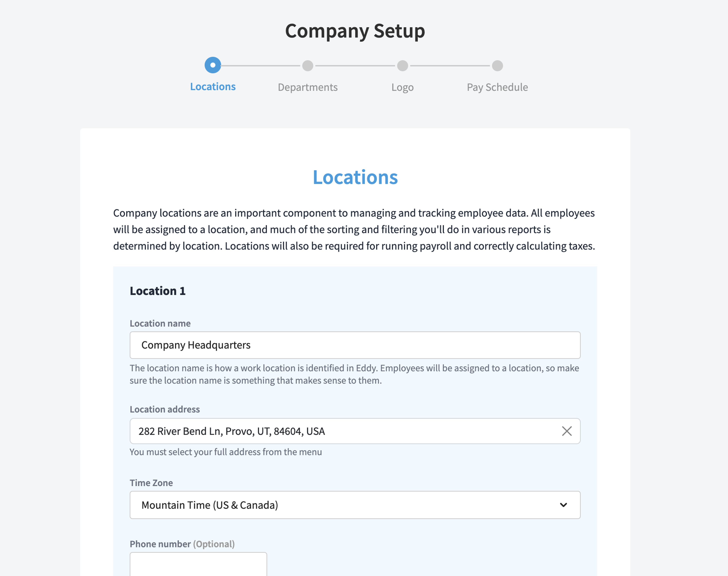Open the Time Zone dropdown
Image resolution: width=728 pixels, height=576 pixels.
point(355,505)
